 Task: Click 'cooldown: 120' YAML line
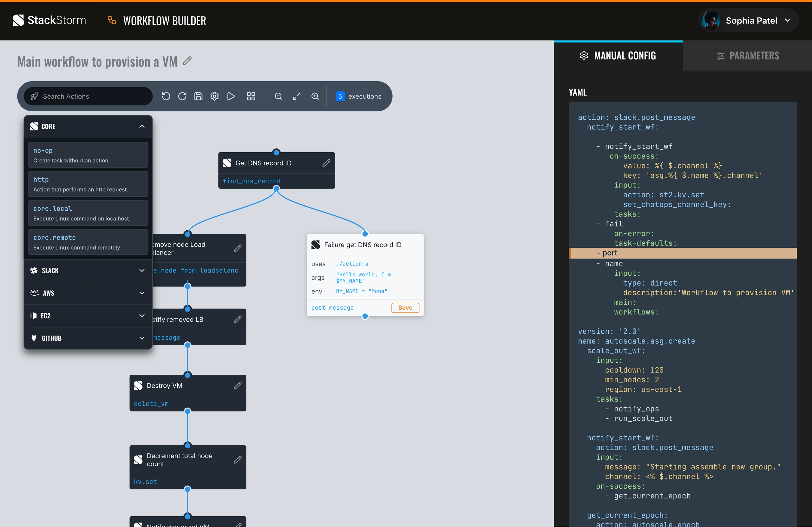click(634, 370)
